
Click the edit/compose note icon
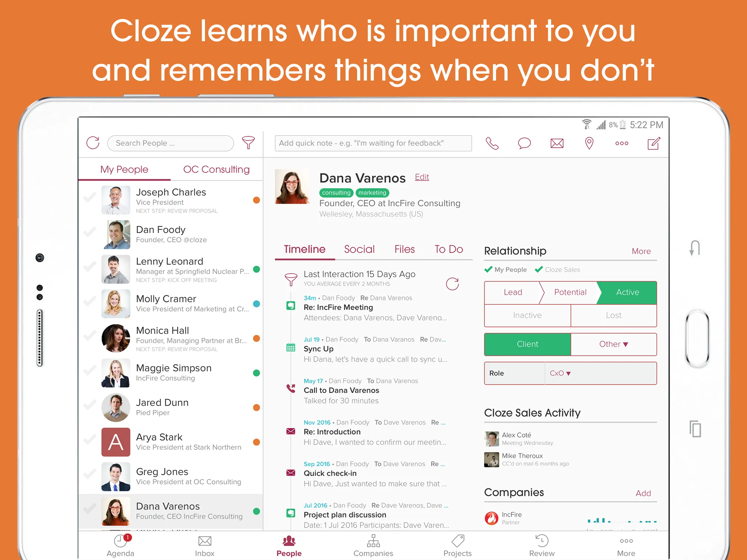pos(654,142)
